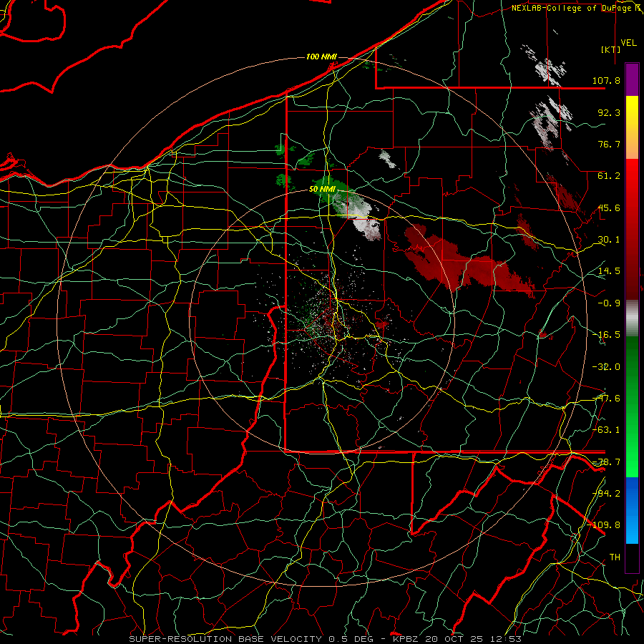Viewport: 644px width, 644px height.
Task: Select the -32.0 value on velocity scale
Action: 608,367
